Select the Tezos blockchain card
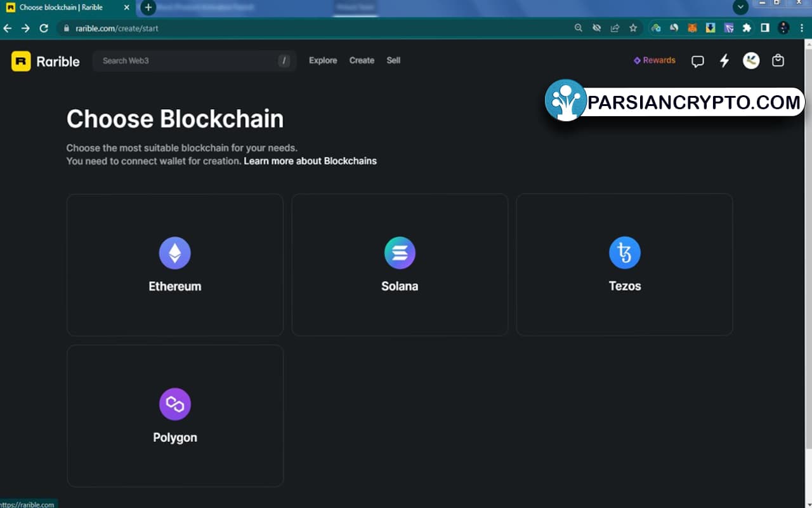Screen dimensions: 812x508 click(625, 265)
